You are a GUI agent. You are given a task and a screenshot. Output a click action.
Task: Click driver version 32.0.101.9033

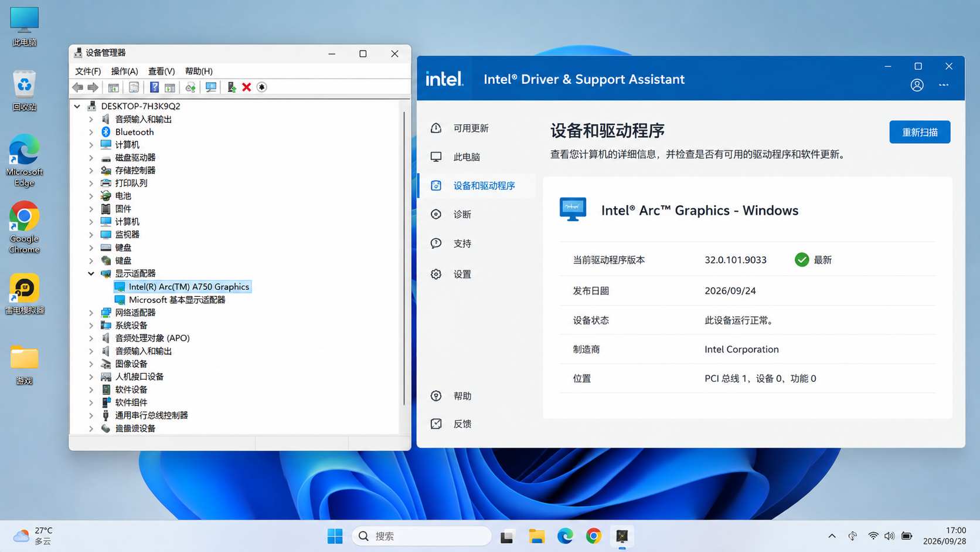736,260
